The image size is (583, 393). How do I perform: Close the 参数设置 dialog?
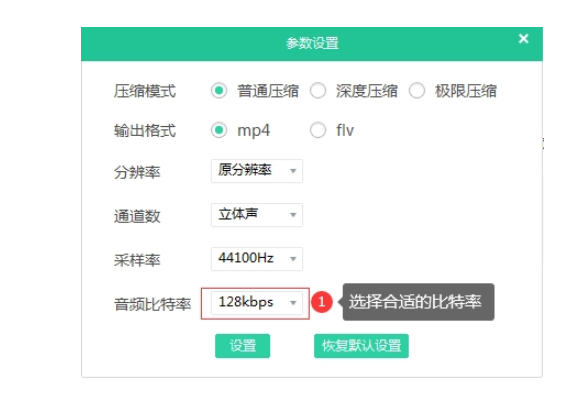524,39
